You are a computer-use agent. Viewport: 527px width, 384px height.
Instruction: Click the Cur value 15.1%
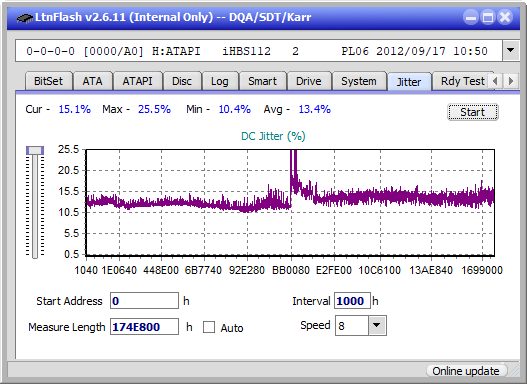click(75, 109)
